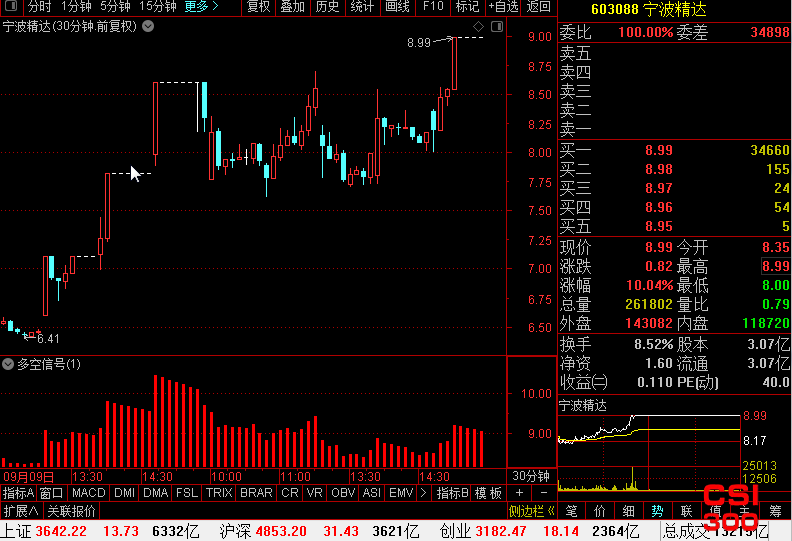Activate the 画线 drawing tool
Screen dimensions: 792x541
coord(397,7)
